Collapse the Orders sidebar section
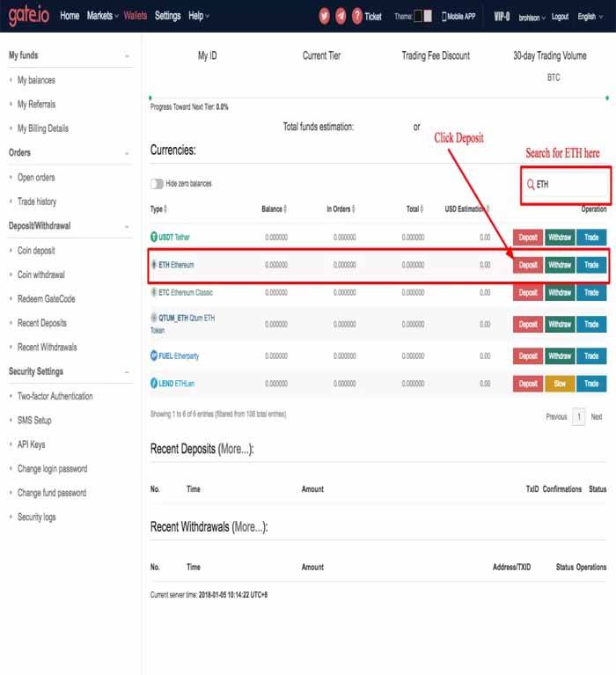This screenshot has width=616, height=675. click(127, 153)
